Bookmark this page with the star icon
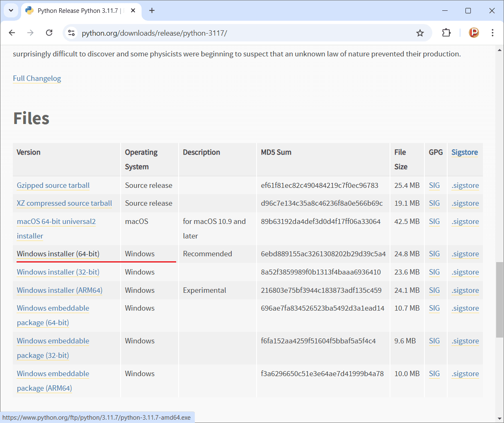The height and width of the screenshot is (423, 504). [x=420, y=33]
